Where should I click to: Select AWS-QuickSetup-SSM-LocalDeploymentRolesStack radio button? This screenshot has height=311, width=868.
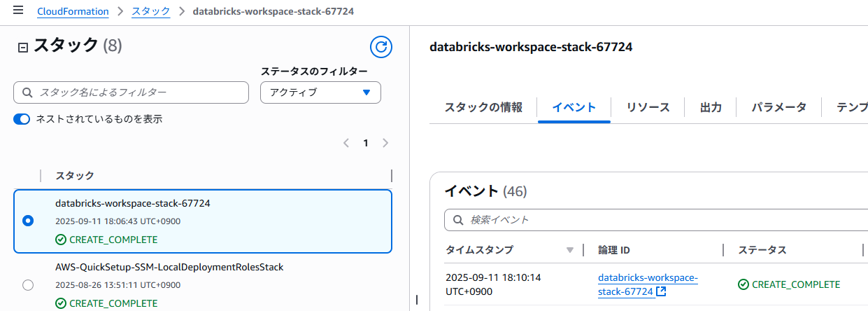[x=28, y=285]
